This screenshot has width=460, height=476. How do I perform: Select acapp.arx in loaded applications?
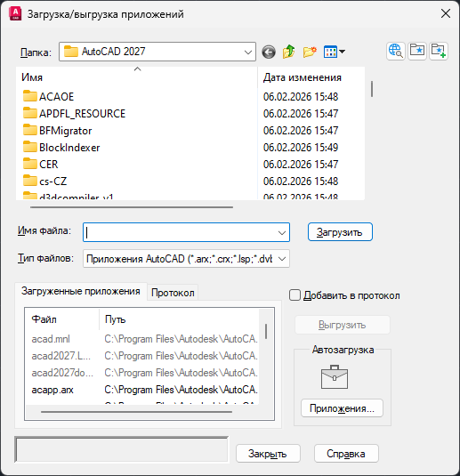click(52, 390)
